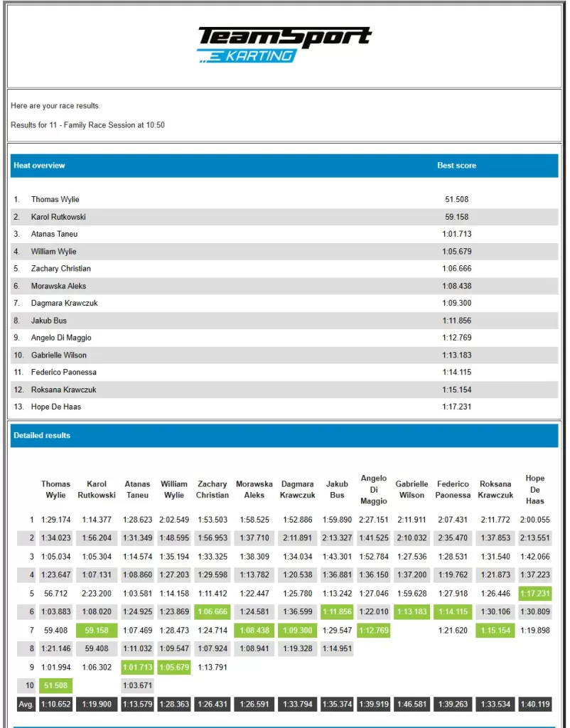Click the 2:27.151 lap time cell
This screenshot has height=728, width=570.
pyautogui.click(x=374, y=520)
